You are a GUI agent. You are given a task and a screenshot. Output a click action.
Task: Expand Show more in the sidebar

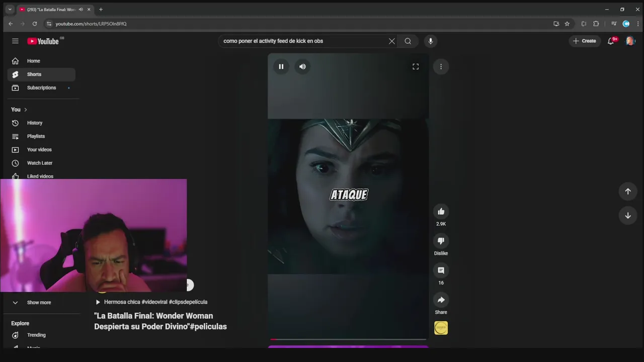[41, 303]
